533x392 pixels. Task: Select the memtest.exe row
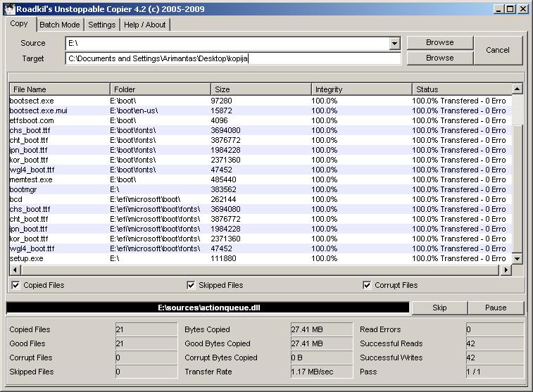tap(31, 179)
